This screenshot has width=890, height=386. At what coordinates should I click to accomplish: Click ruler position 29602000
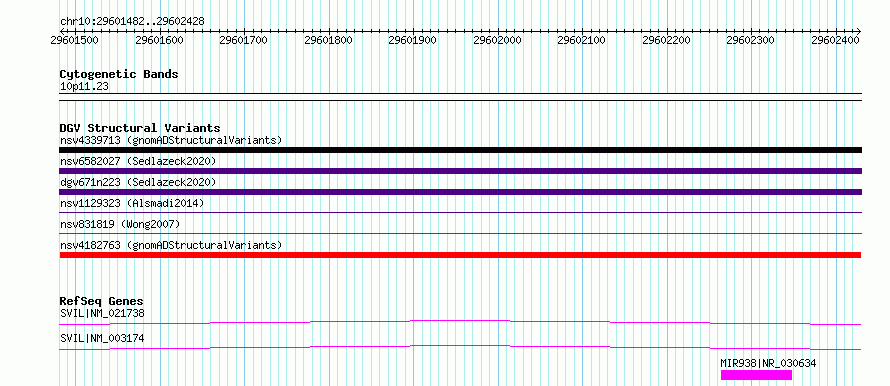point(498,40)
